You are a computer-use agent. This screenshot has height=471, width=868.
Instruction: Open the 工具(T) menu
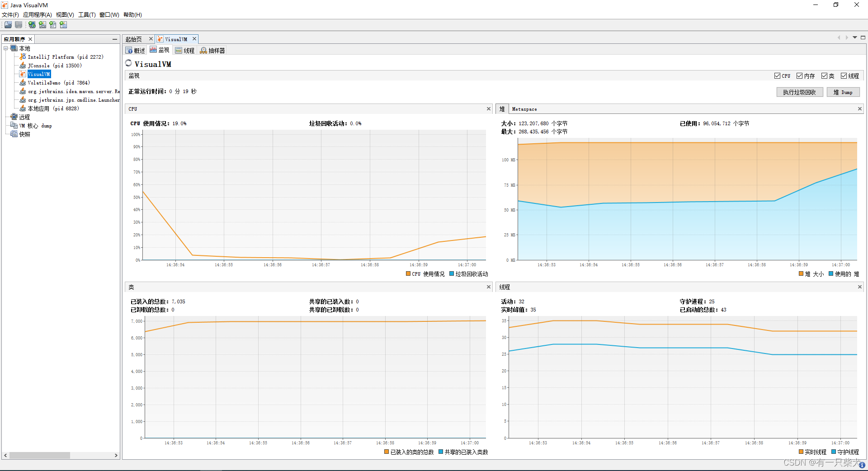click(87, 15)
